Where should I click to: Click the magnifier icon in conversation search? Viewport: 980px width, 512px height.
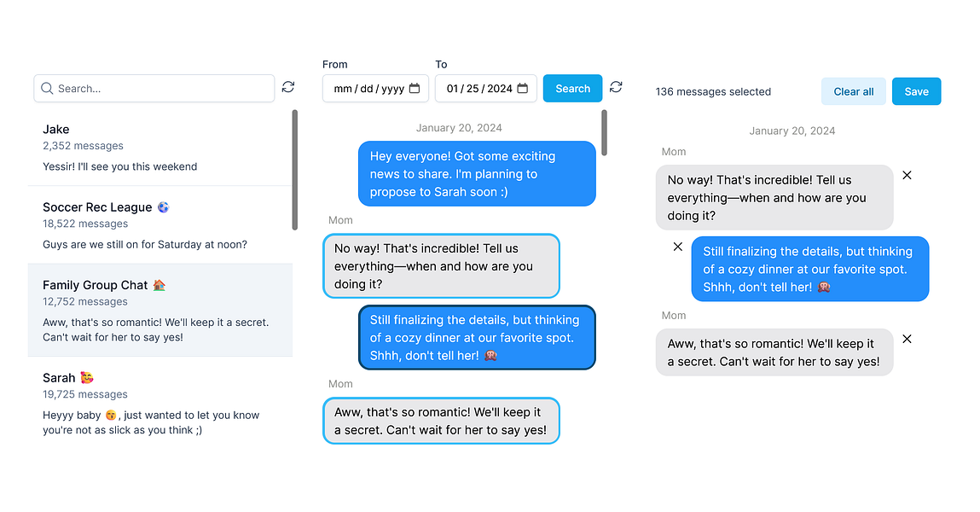click(x=47, y=89)
